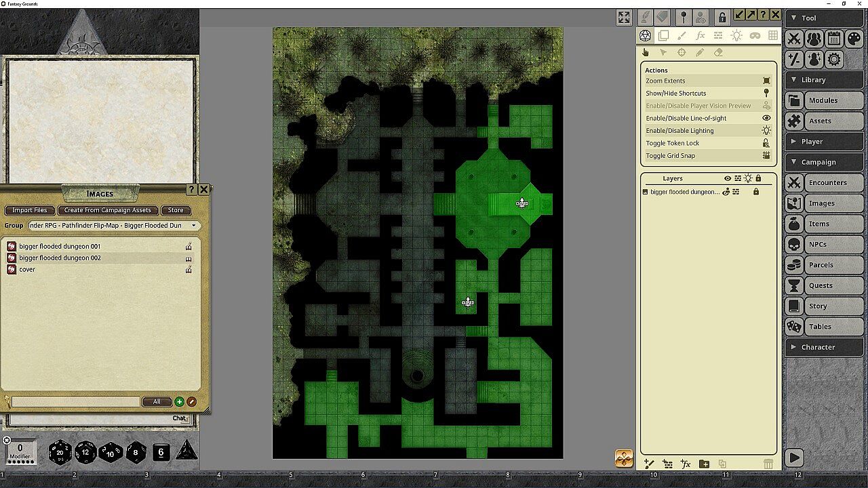Open the Assets library button
The height and width of the screenshot is (488, 868).
tap(825, 121)
